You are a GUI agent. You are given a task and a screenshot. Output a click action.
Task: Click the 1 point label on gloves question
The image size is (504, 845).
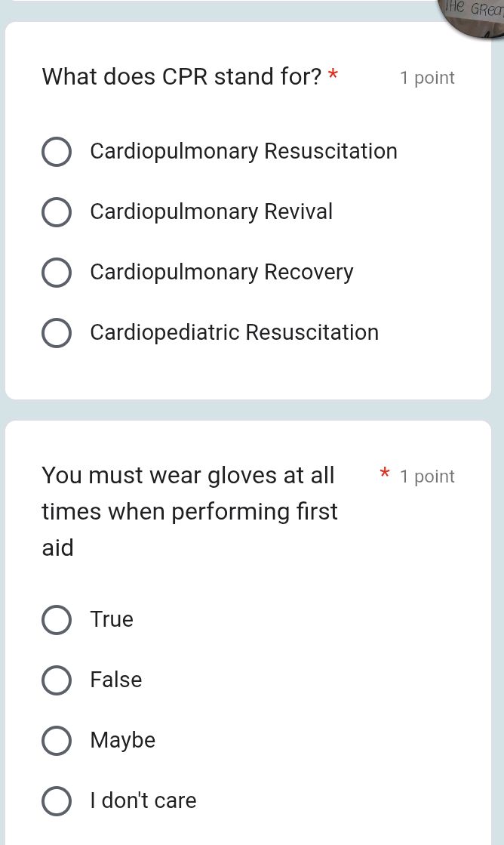[x=427, y=476]
